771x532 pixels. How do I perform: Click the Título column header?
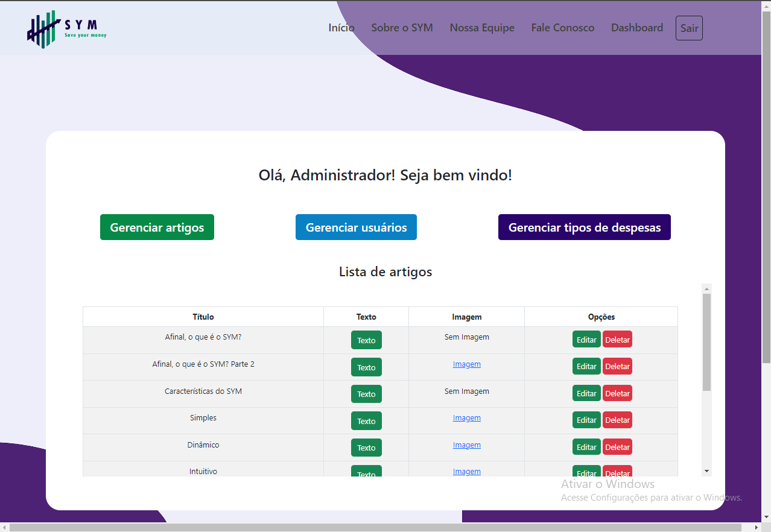click(x=203, y=317)
